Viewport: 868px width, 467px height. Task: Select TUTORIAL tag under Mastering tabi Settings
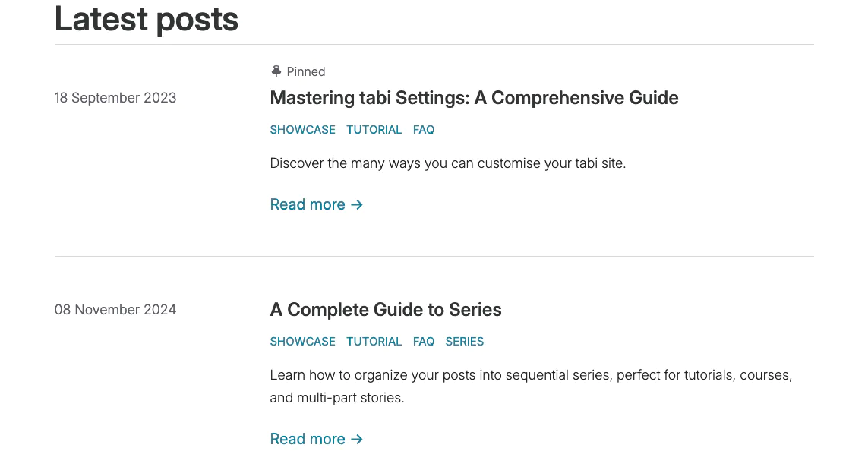[374, 130]
